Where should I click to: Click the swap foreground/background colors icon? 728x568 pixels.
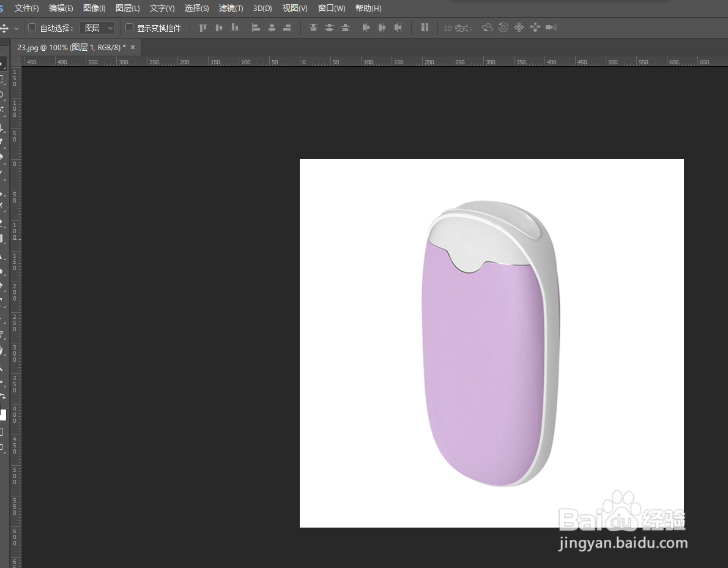[x=3, y=396]
